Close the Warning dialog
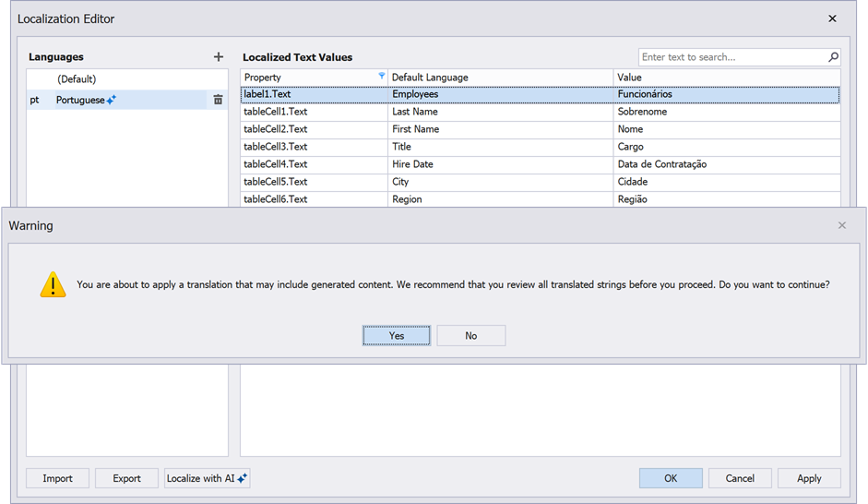The height and width of the screenshot is (504, 868). click(842, 225)
